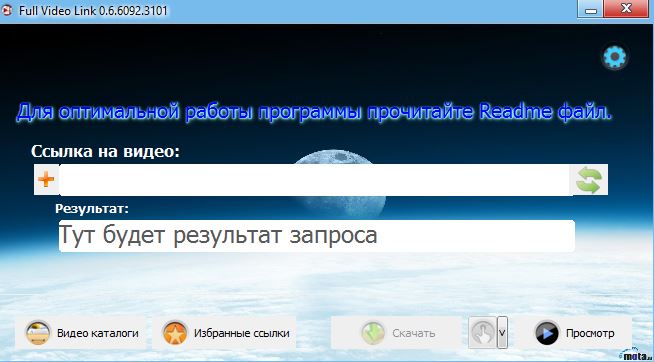Click the Full Video Link title bar icon
The height and width of the screenshot is (362, 654).
[7, 10]
